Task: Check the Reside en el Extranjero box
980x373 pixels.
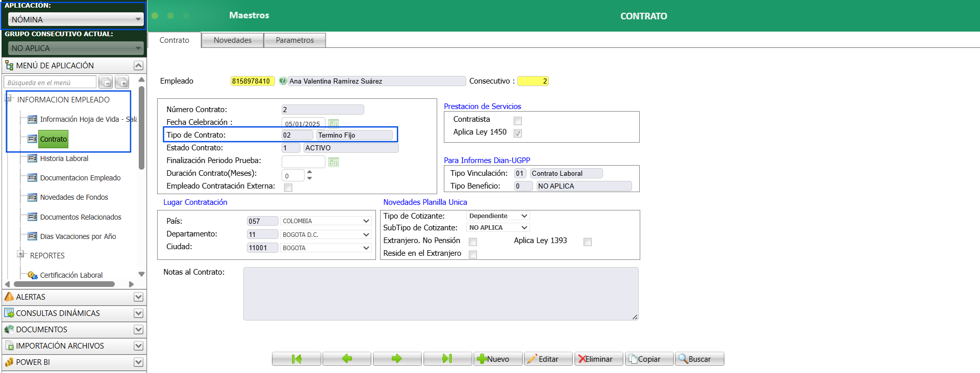Action: (473, 254)
